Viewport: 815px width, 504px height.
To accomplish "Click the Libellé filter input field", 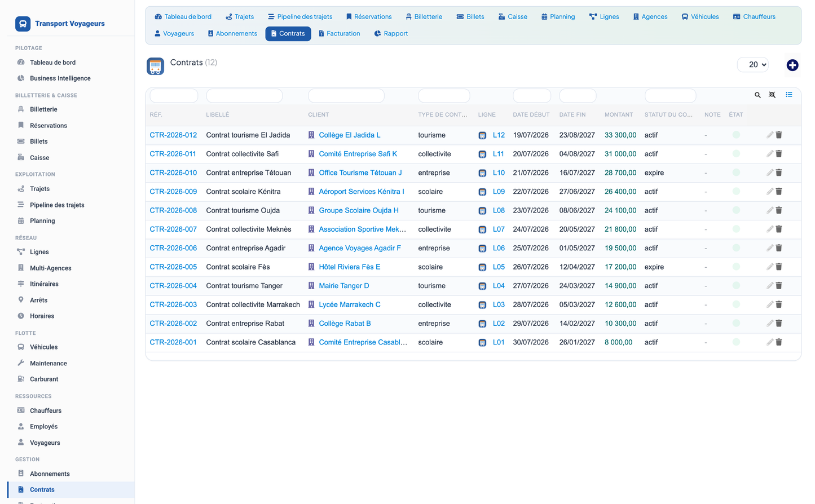I will (244, 96).
